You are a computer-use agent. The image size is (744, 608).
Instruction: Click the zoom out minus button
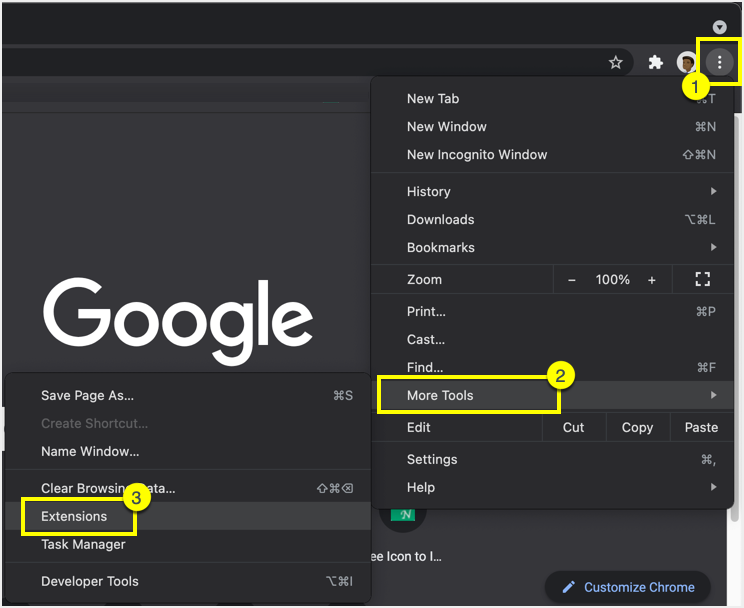(572, 280)
